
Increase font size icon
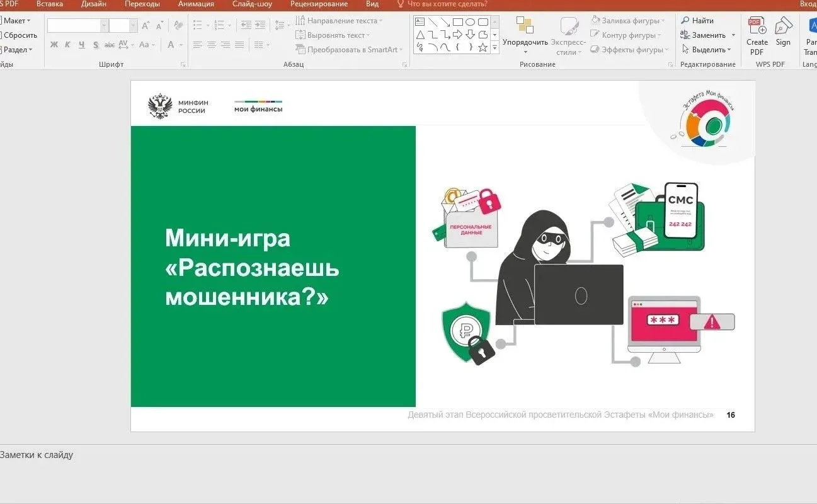click(145, 26)
